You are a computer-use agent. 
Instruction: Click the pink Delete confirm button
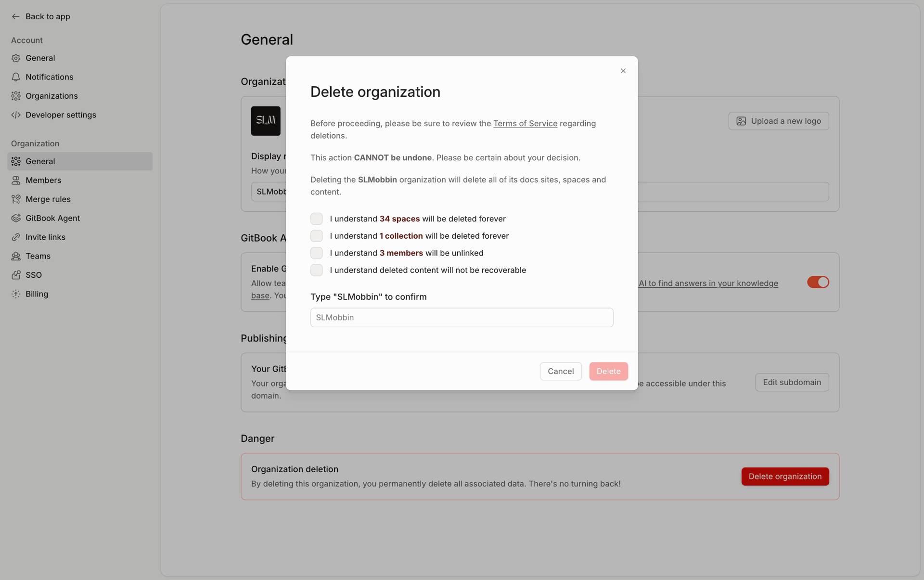[608, 371]
